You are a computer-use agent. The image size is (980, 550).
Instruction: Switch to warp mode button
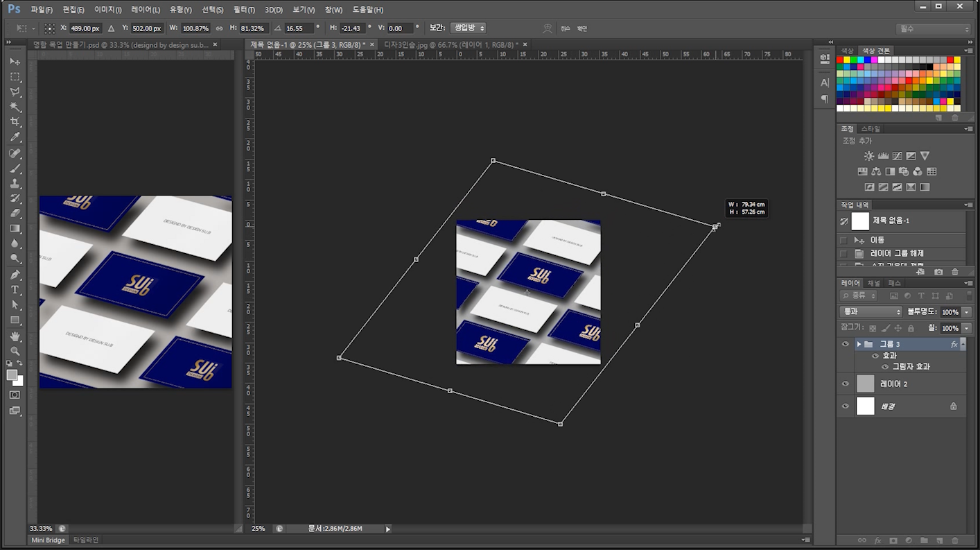(548, 28)
